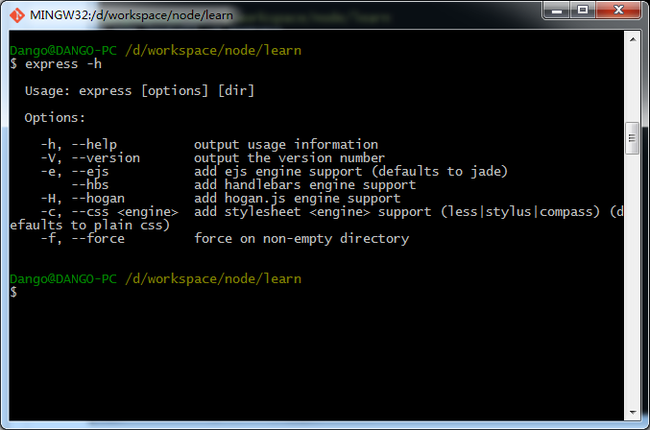Click the '-e, --ejs' option text
The image size is (650, 430).
pos(75,172)
